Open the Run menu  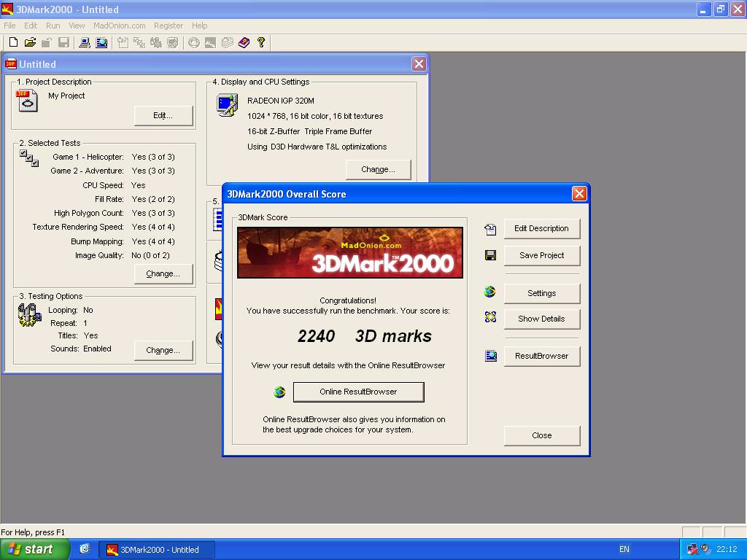(x=53, y=26)
